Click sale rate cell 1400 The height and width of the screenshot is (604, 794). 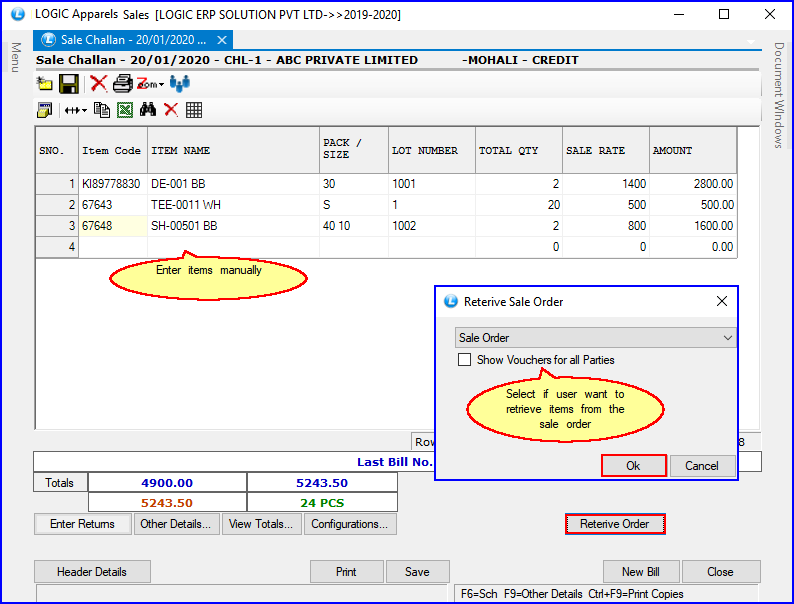(606, 184)
